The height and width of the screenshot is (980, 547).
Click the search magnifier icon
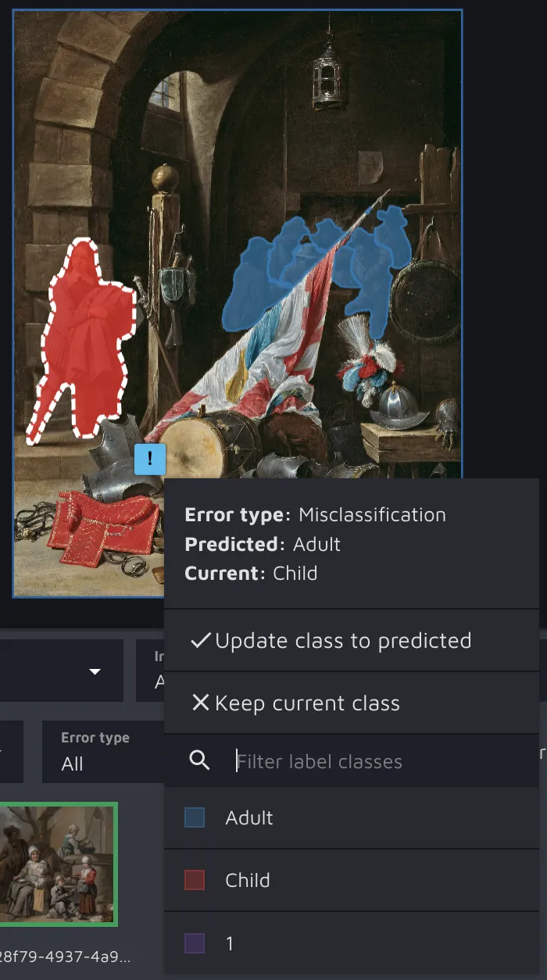coord(200,760)
